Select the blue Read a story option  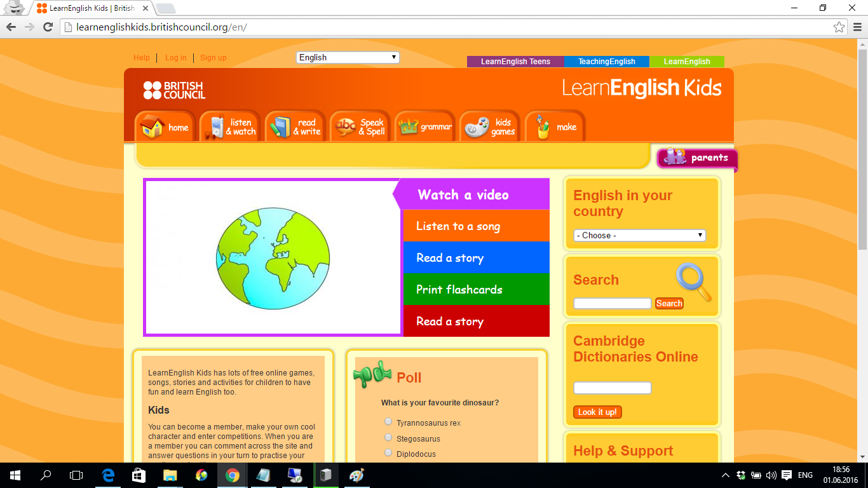(x=477, y=258)
